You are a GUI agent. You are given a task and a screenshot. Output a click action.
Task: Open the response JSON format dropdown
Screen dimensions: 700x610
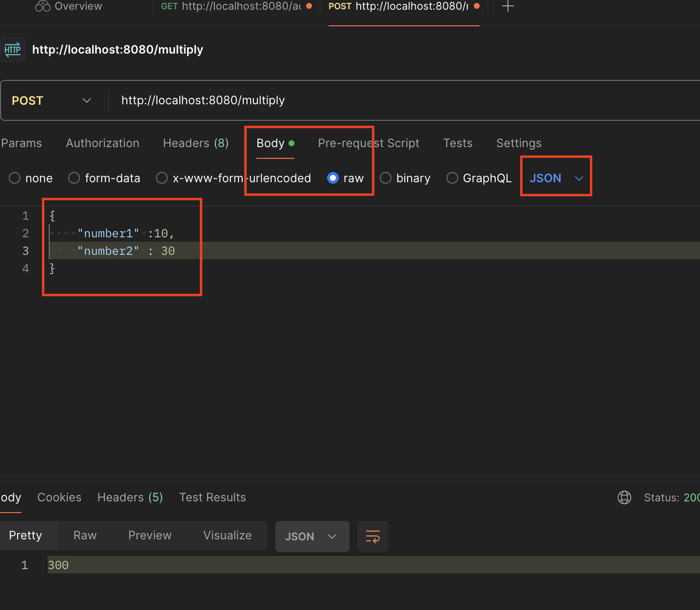click(312, 536)
